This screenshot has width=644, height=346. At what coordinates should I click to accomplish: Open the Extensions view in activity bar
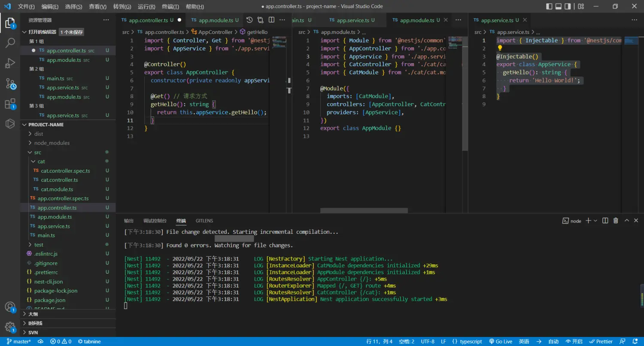tap(10, 104)
